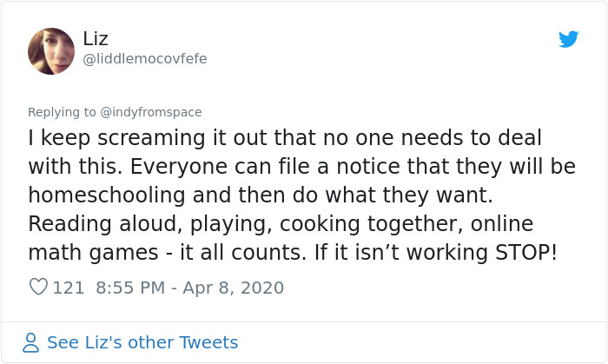The width and height of the screenshot is (608, 364).
Task: Like the tweet with the heart icon
Action: (38, 287)
